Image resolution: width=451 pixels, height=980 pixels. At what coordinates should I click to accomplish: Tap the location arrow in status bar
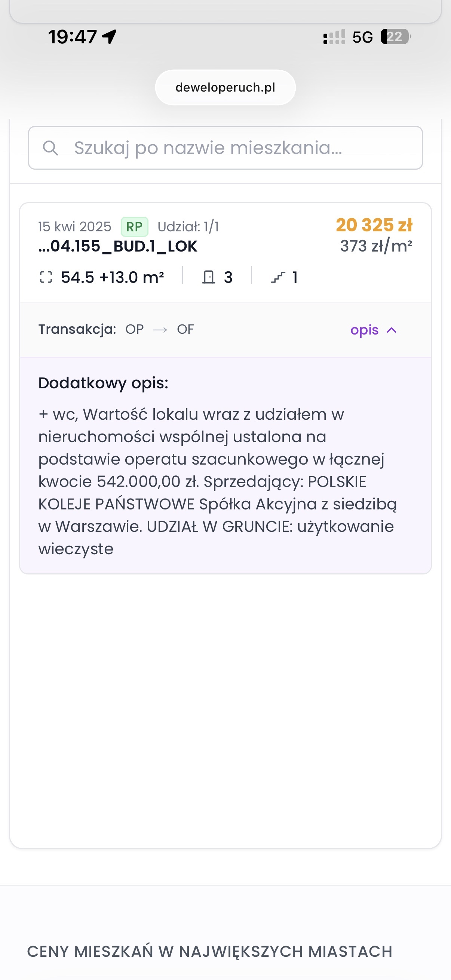(x=109, y=37)
